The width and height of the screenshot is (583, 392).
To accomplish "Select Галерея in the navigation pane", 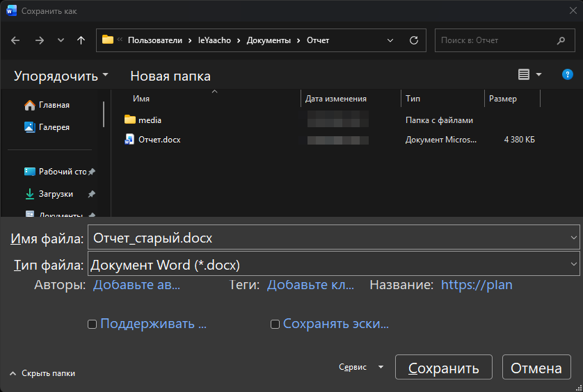I will click(54, 127).
